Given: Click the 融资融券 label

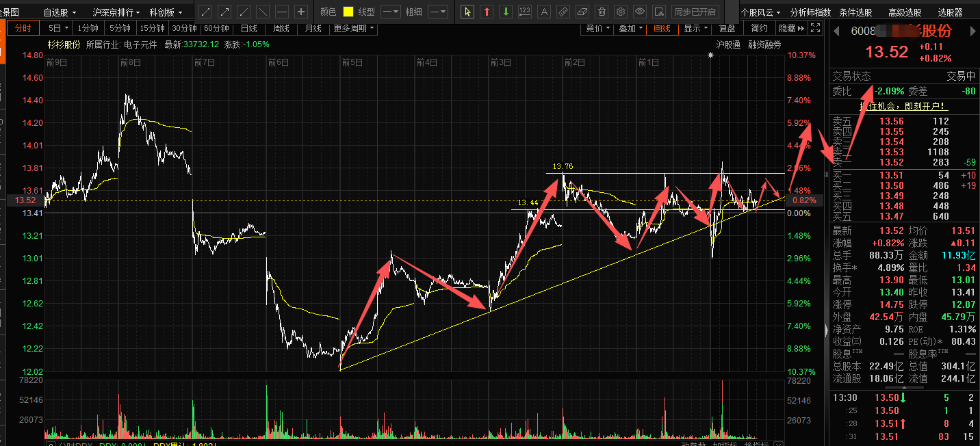Looking at the screenshot, I should [x=764, y=44].
